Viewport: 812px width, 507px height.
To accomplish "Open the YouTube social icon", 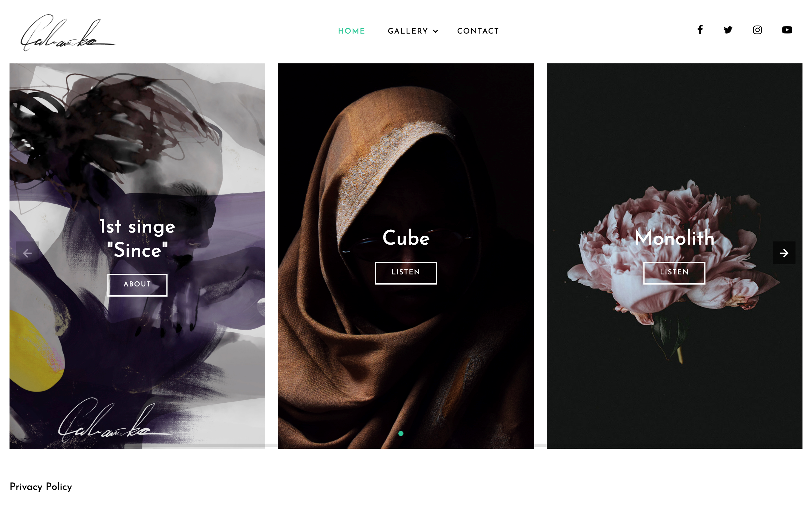I will [x=787, y=30].
